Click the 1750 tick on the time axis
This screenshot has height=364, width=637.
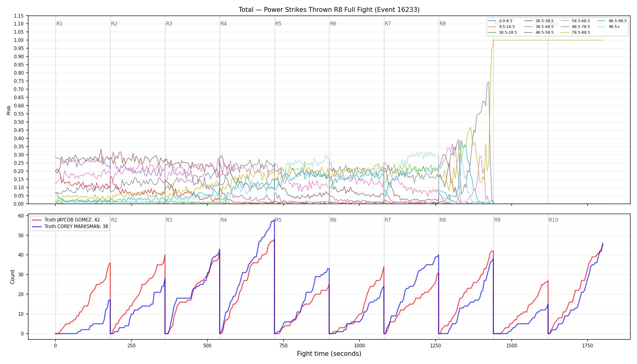588,345
